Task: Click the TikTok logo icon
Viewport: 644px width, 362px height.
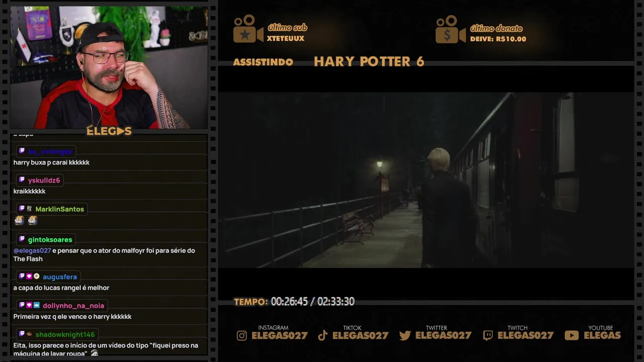Action: (323, 336)
